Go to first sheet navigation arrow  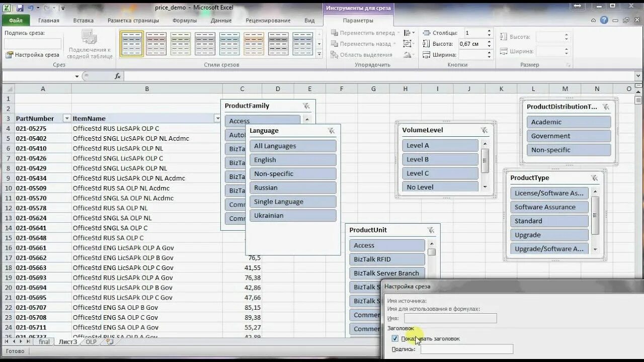(x=7, y=342)
